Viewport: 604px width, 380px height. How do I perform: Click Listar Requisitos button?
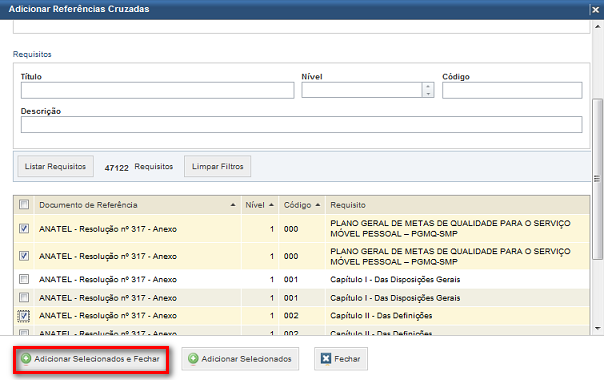pos(55,166)
